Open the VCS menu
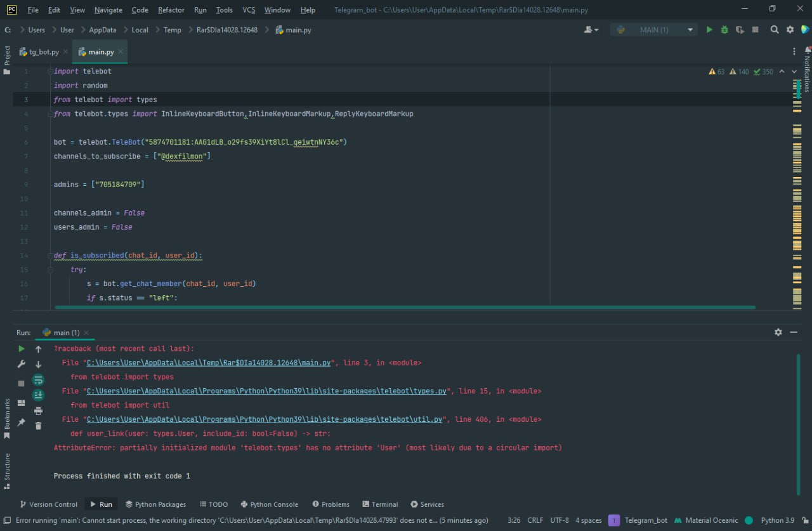This screenshot has width=812, height=531. coord(248,10)
